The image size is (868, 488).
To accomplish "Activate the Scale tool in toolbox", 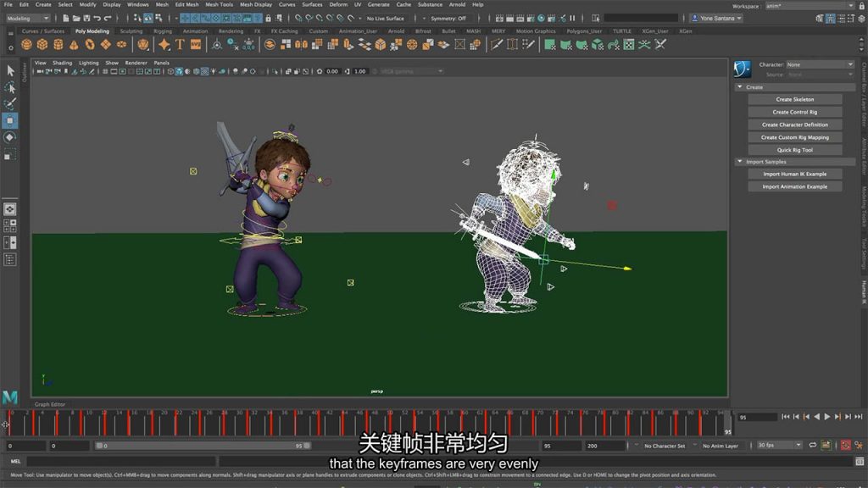I will pos(10,155).
